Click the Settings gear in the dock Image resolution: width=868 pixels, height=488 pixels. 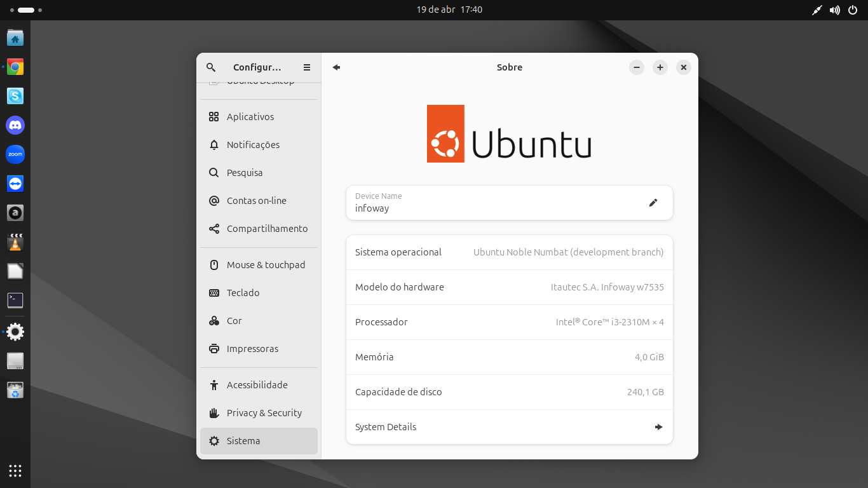(15, 332)
